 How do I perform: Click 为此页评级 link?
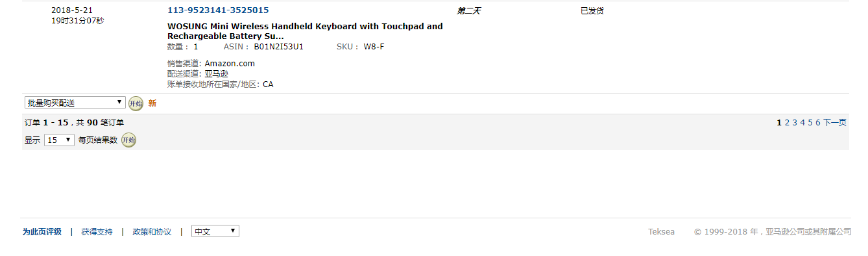[42, 231]
